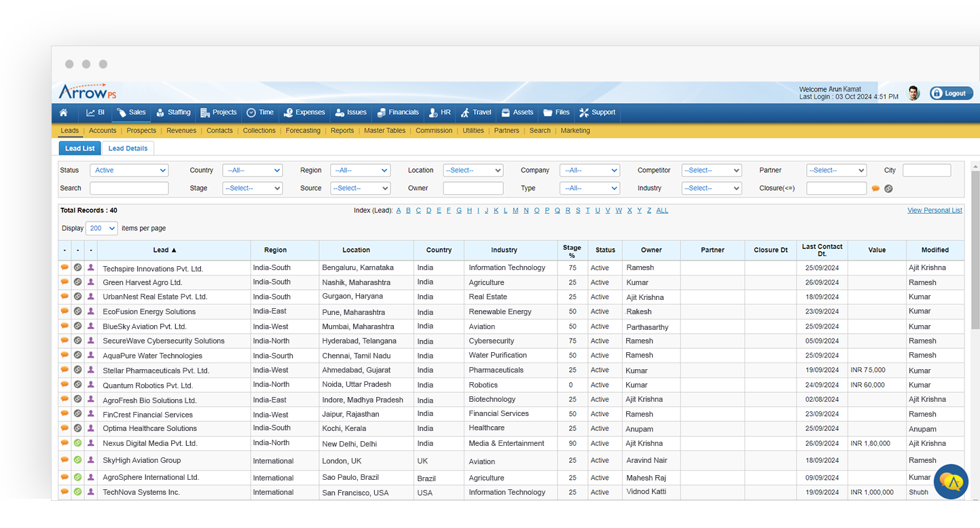The width and height of the screenshot is (980, 528).
Task: Open the Accounts submenu
Action: (x=103, y=130)
